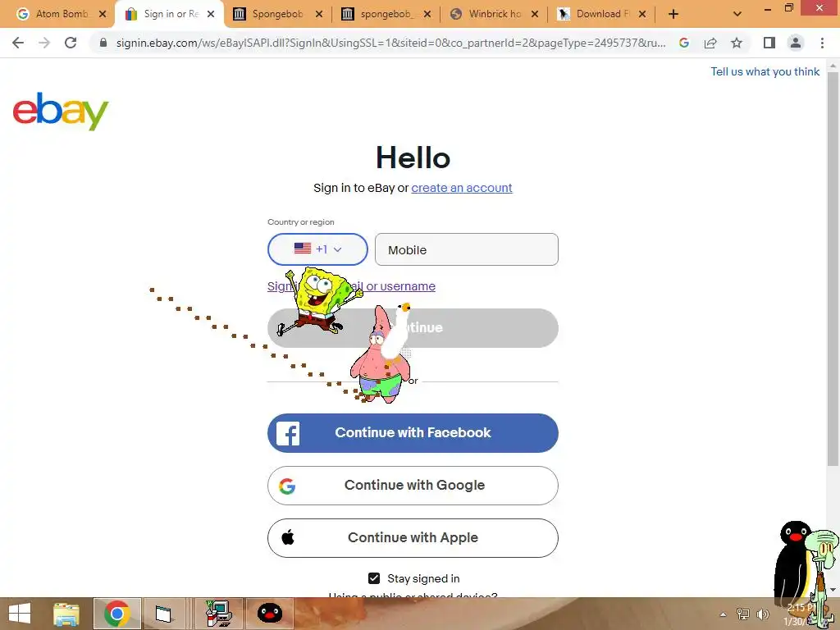The width and height of the screenshot is (840, 630).
Task: Open the computer program taskbar icon
Action: pyautogui.click(x=218, y=614)
